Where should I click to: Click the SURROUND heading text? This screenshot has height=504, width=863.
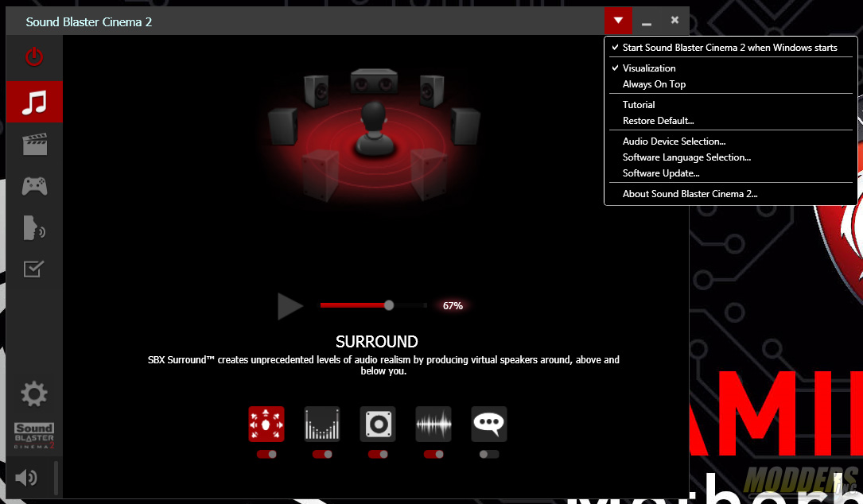[x=377, y=342]
